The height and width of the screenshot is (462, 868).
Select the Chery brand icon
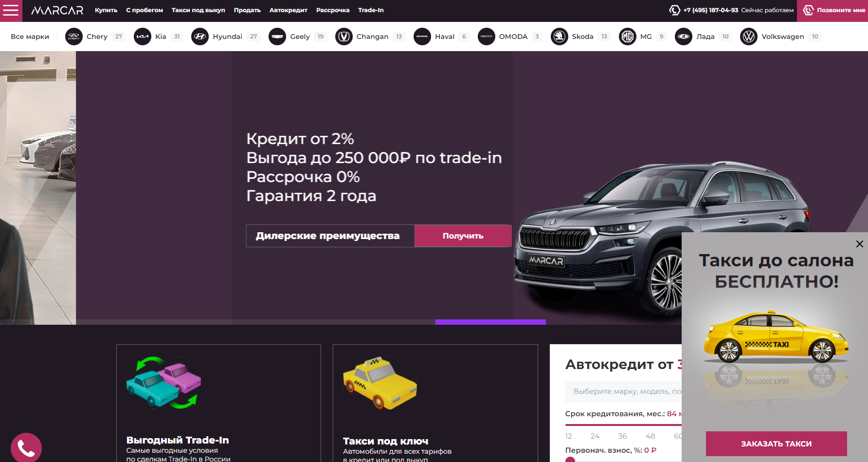pyautogui.click(x=74, y=37)
